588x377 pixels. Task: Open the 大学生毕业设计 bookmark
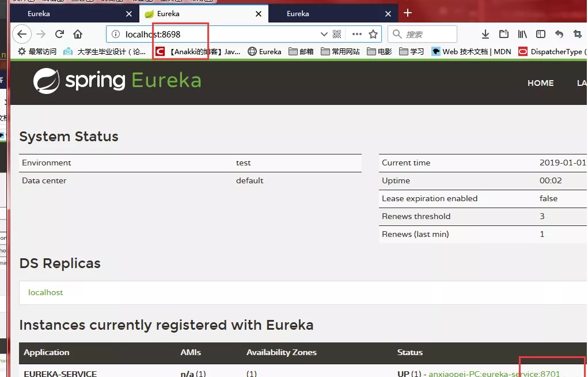pyautogui.click(x=104, y=51)
